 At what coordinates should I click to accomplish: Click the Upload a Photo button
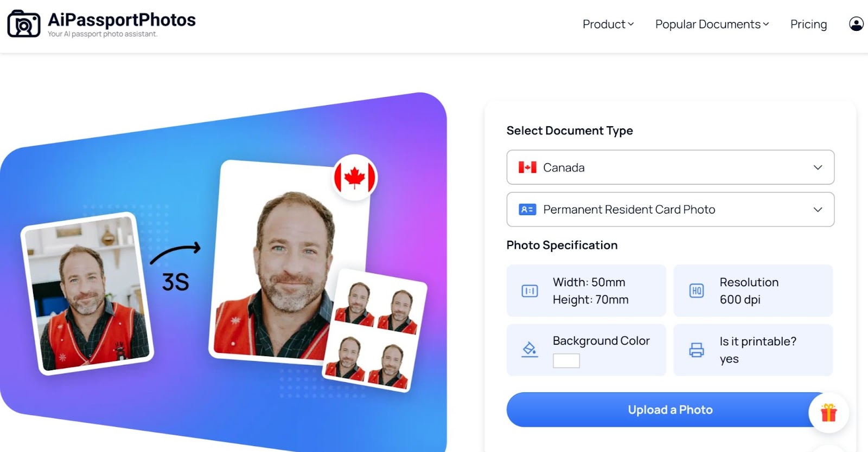670,410
